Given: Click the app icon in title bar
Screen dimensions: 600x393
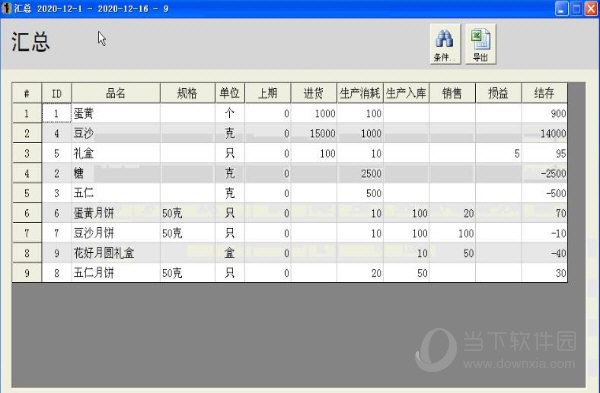Looking at the screenshot, I should coord(7,8).
